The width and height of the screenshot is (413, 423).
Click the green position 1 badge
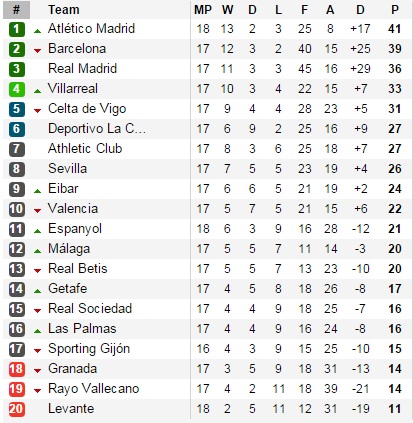[x=16, y=29]
